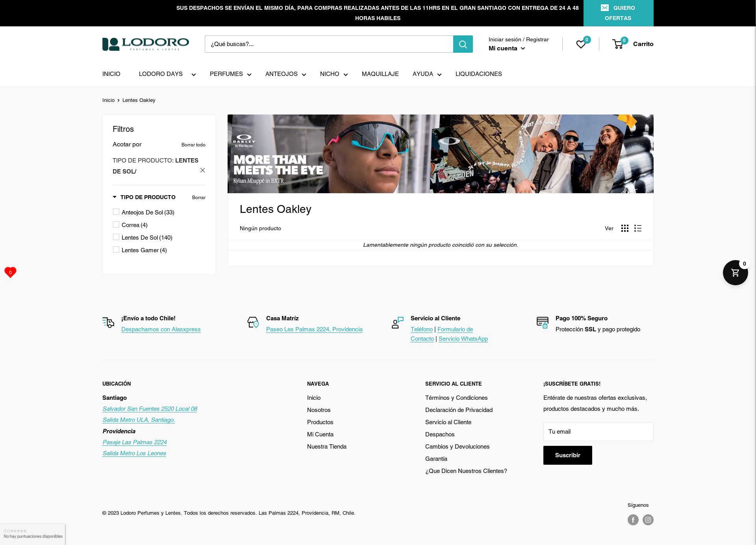Click the Suscribir button
756x545 pixels.
pos(568,455)
